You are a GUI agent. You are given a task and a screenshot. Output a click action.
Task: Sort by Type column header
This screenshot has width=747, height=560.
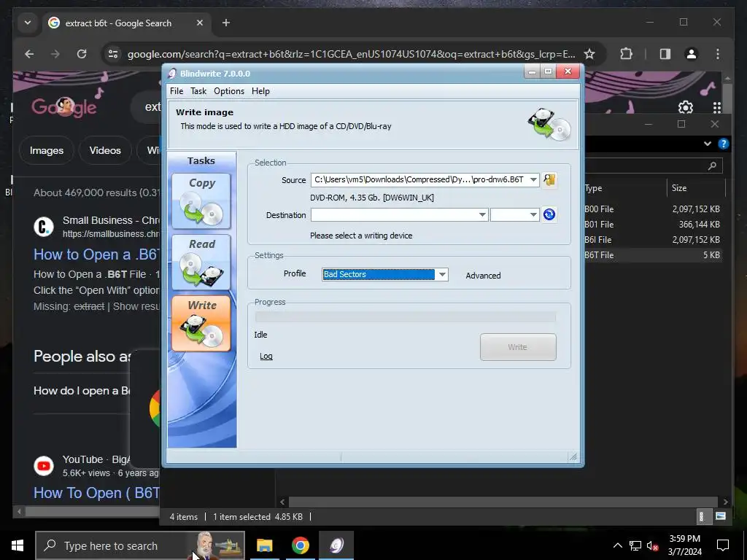(x=625, y=188)
